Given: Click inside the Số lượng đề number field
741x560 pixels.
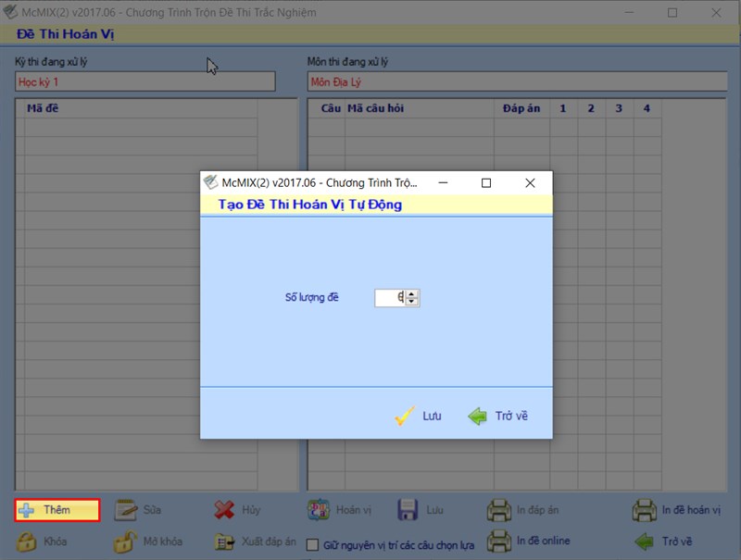Looking at the screenshot, I should point(390,297).
